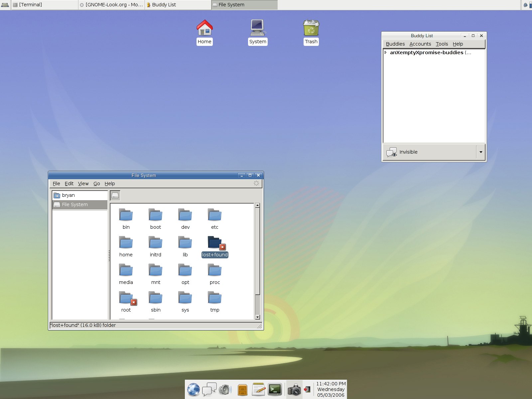Open the Help menu in File System
The width and height of the screenshot is (532, 399).
[110, 184]
